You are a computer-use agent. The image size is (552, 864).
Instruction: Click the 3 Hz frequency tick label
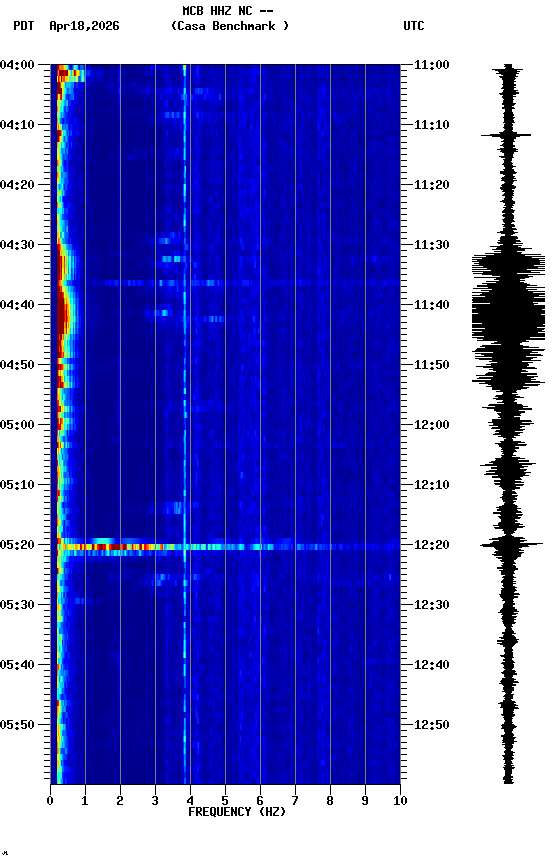(x=155, y=801)
